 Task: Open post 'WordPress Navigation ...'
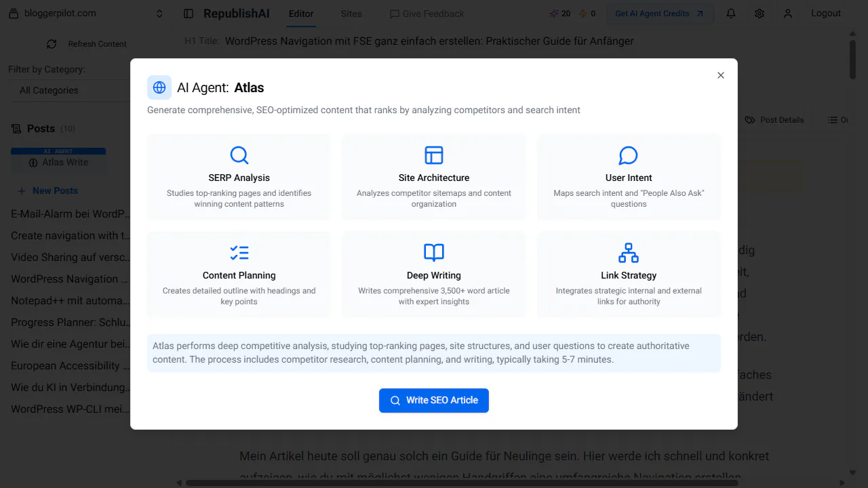tap(69, 279)
